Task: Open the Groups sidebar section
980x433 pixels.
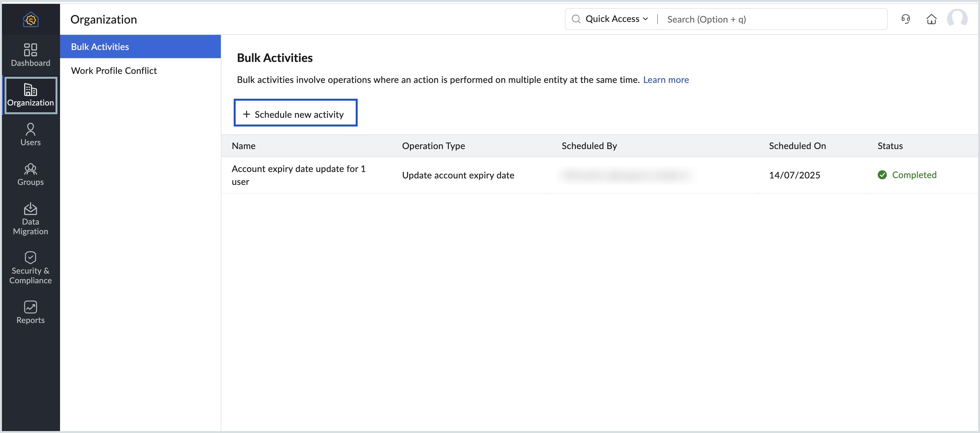Action: (x=30, y=175)
